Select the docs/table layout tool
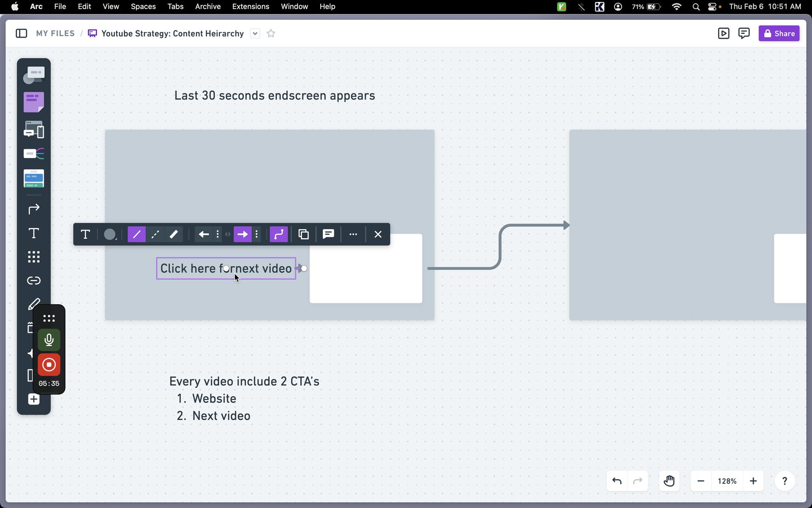The width and height of the screenshot is (812, 508). pos(33,178)
